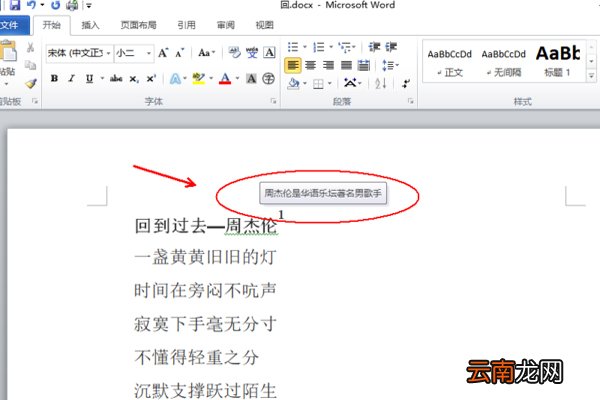Apply the 正文 style
This screenshot has height=400, width=600.
click(449, 62)
